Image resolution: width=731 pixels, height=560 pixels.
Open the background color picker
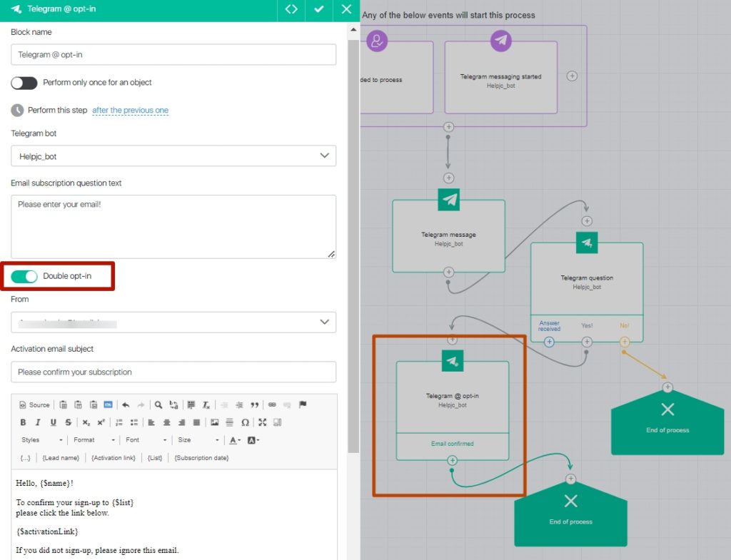tap(253, 440)
